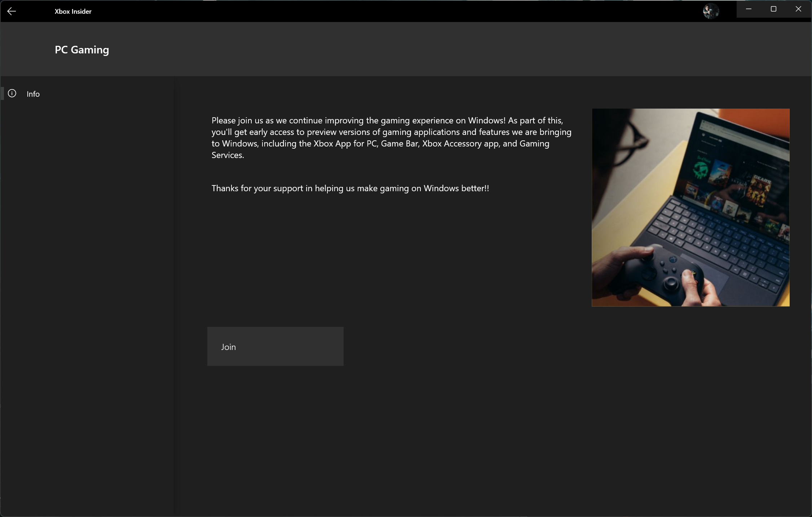Minimize the Xbox Insider window
The image size is (812, 517).
point(749,9)
